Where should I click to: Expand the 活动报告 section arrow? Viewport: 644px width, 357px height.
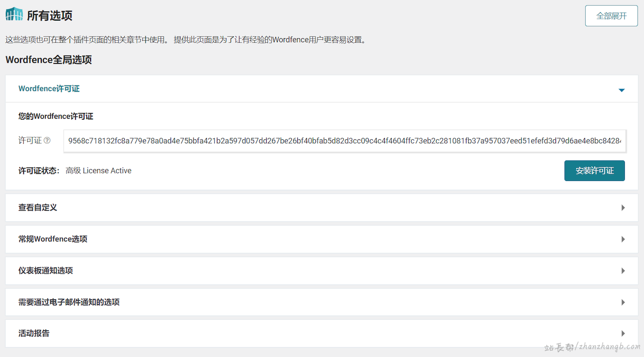(x=623, y=333)
